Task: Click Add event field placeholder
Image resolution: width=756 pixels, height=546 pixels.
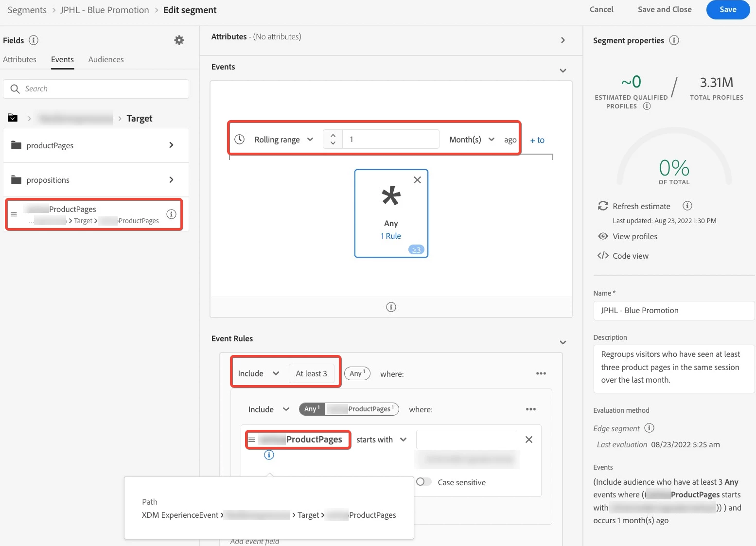Action: (255, 541)
